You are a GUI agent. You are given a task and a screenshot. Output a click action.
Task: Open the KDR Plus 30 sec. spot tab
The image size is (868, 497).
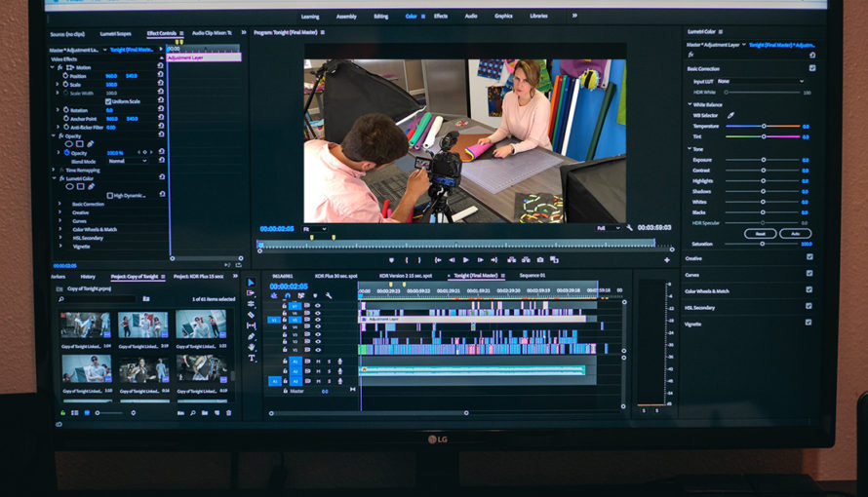(336, 276)
